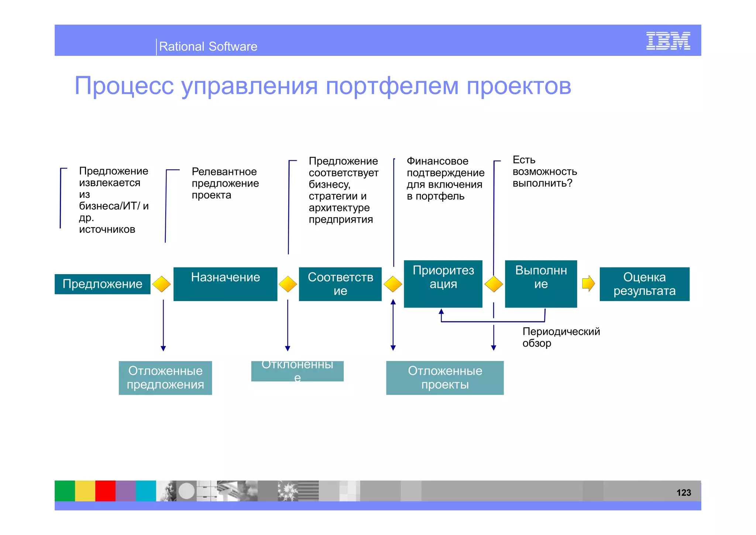Click the IBM logo in header

(668, 41)
